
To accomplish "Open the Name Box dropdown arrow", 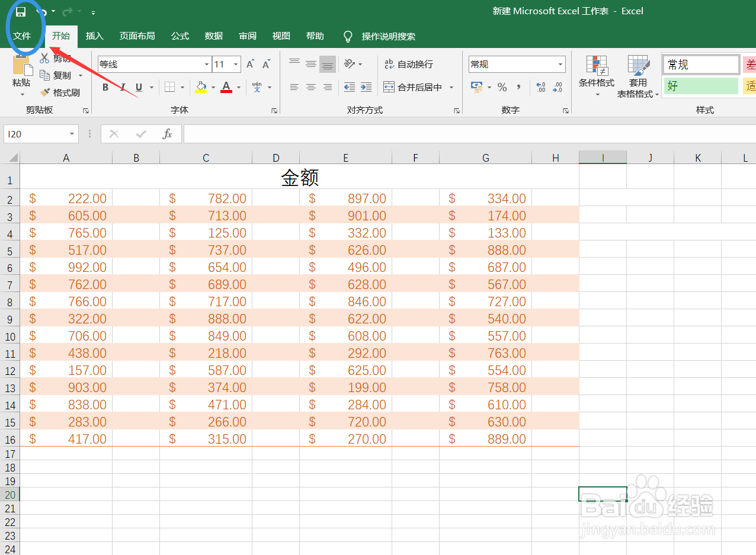I will [72, 134].
